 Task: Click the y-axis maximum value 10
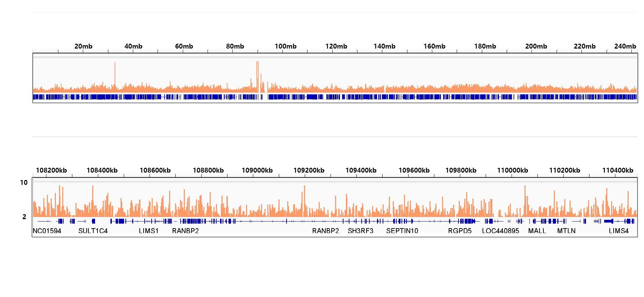click(x=24, y=182)
